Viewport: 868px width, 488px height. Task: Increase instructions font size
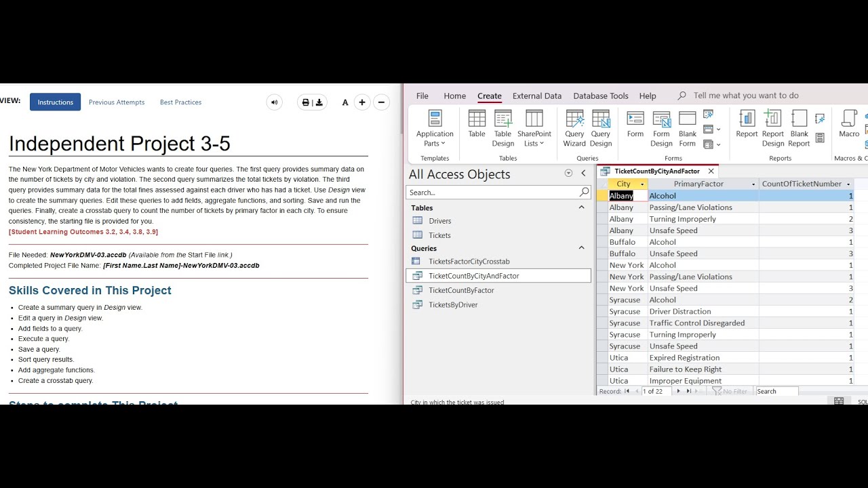362,102
